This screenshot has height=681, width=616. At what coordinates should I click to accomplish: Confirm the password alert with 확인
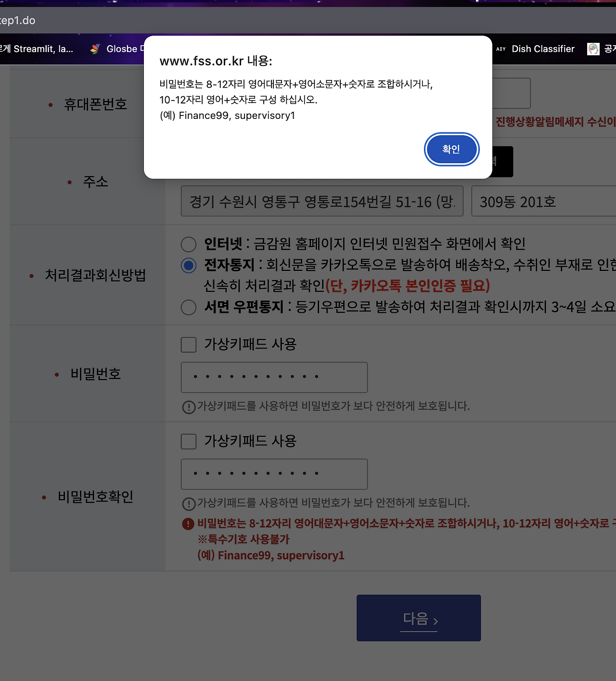point(451,149)
